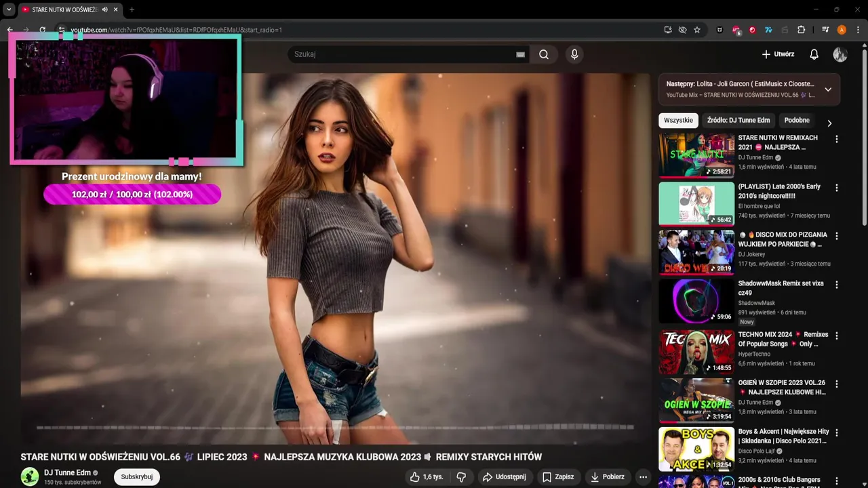Image resolution: width=868 pixels, height=488 pixels.
Task: Reload the page
Action: (42, 30)
